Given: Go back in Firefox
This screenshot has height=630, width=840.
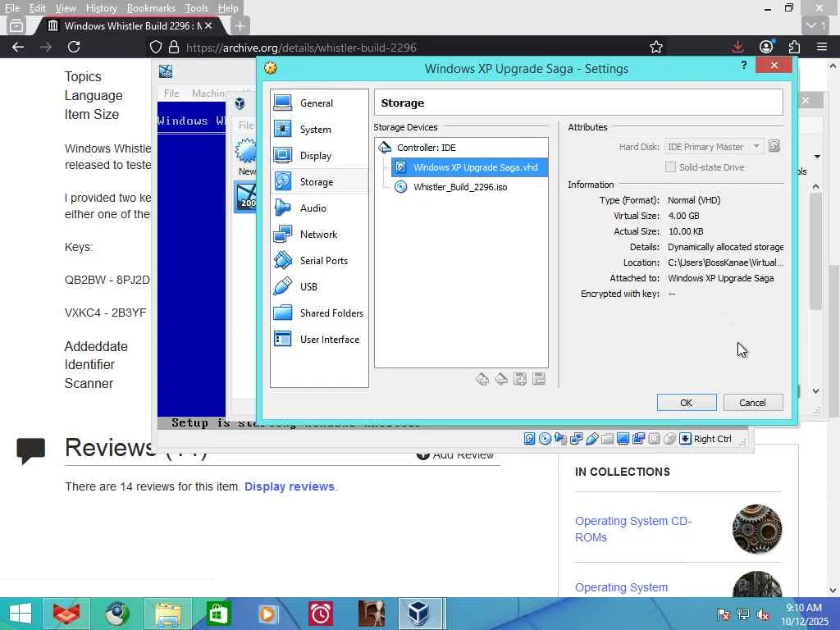Looking at the screenshot, I should tap(18, 47).
